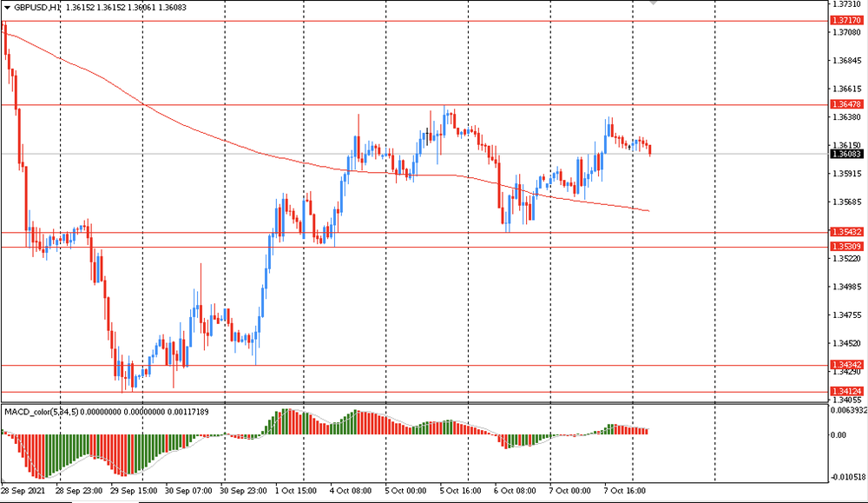
Task: Click the 7 Oct 16:00 time label
Action: (624, 491)
